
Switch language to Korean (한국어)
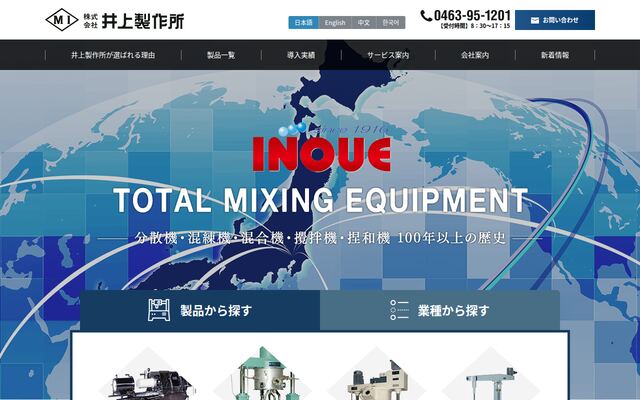tap(391, 23)
